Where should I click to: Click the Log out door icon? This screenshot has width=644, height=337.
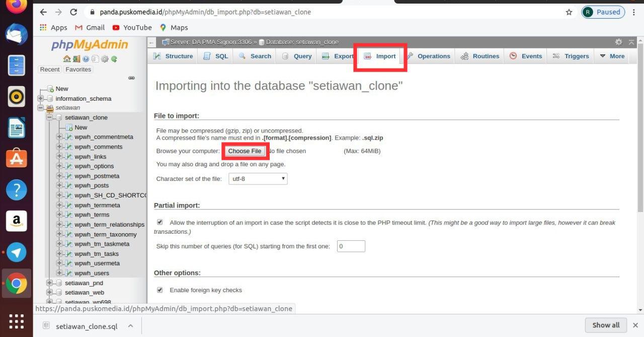tap(76, 59)
